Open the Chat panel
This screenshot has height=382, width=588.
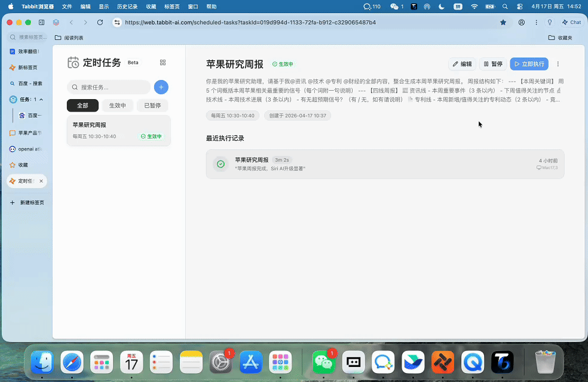click(571, 23)
